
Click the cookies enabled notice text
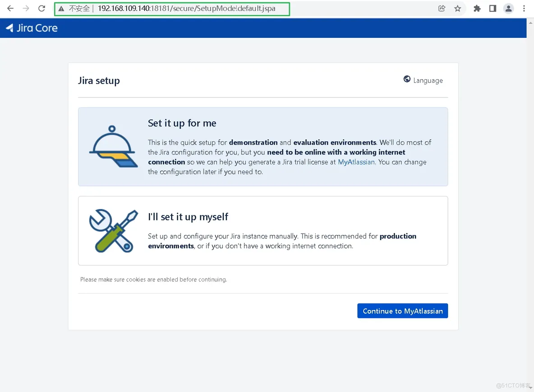click(154, 279)
